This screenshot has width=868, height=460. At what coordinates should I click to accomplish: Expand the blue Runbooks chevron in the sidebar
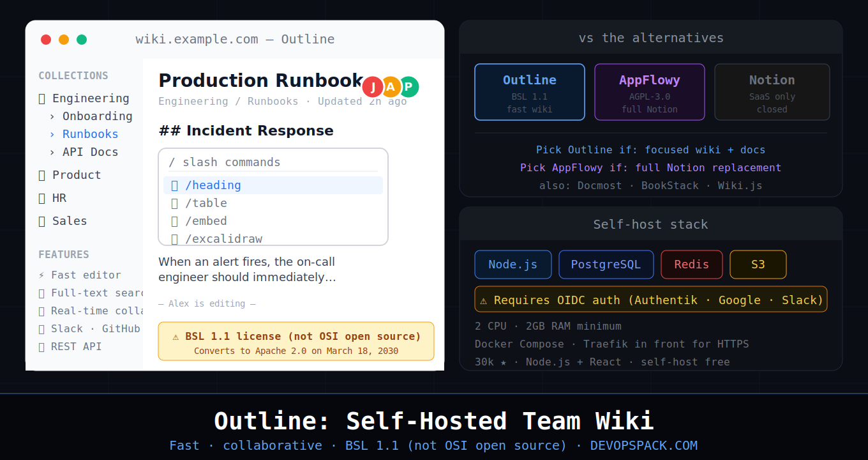click(x=52, y=134)
